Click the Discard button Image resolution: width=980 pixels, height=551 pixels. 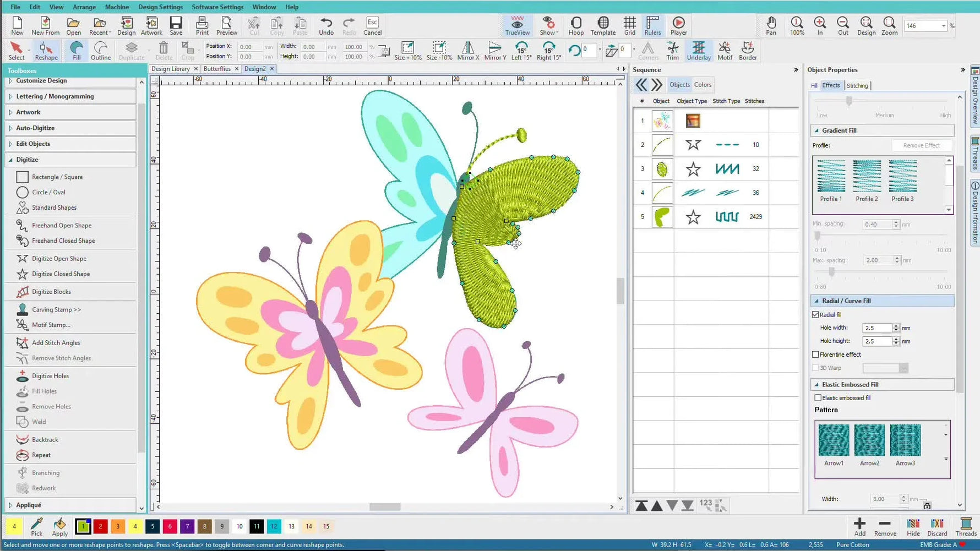pos(937,527)
